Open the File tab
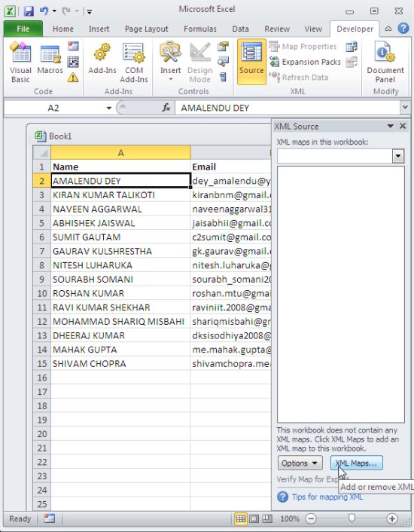This screenshot has width=414, height=532. (23, 29)
